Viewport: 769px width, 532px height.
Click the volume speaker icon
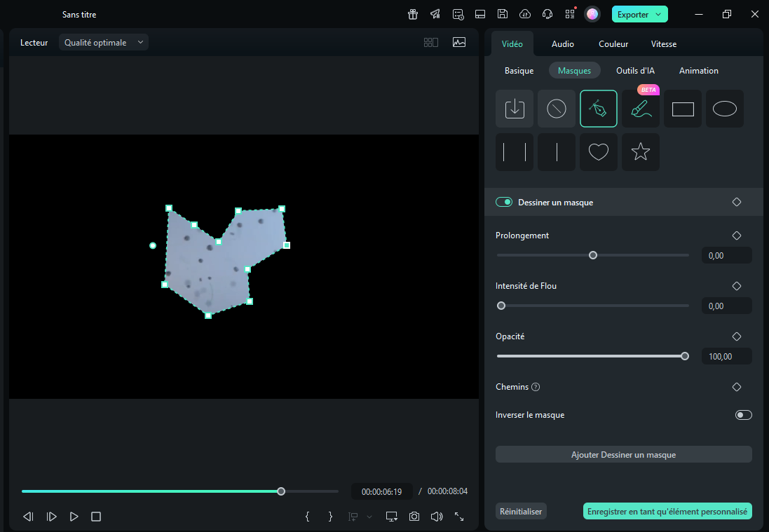point(437,517)
